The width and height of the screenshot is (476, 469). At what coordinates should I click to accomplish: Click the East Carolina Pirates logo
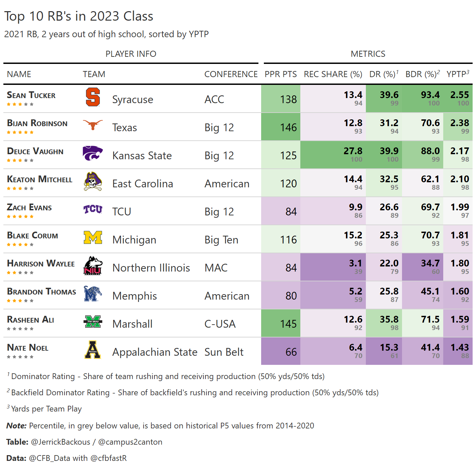coord(93,182)
